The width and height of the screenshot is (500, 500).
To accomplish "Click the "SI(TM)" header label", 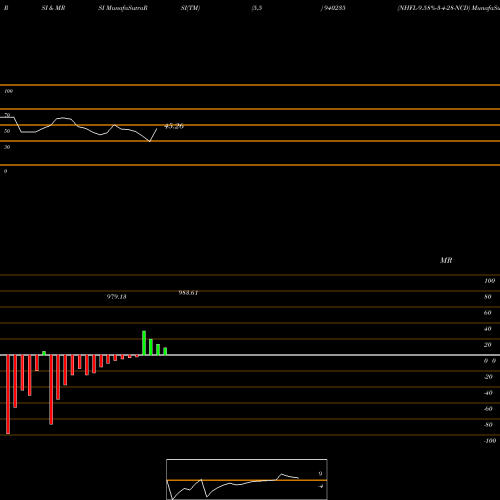I will pos(190,8).
